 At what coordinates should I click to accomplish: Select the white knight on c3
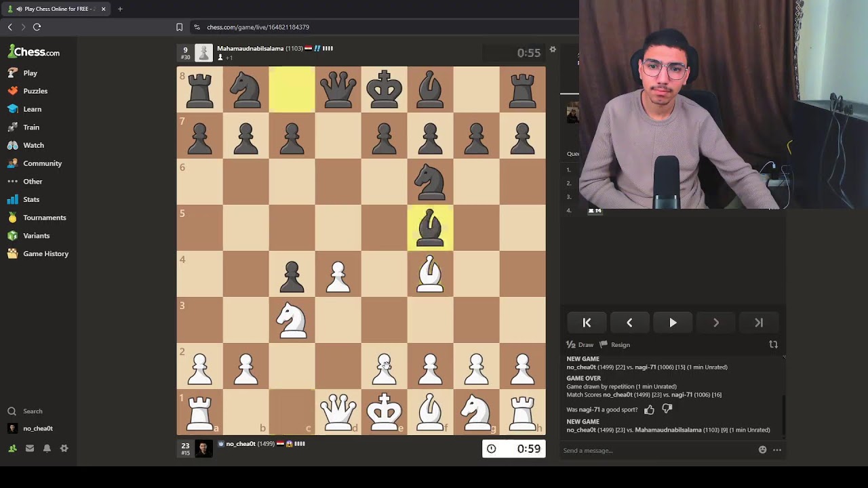coord(292,319)
